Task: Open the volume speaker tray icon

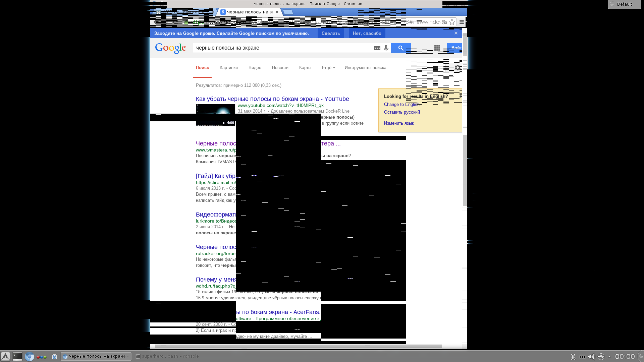Action: pos(591,357)
